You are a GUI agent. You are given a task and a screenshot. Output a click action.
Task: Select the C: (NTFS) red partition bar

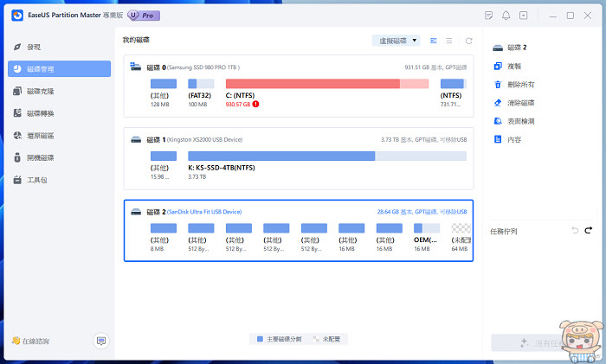coord(327,83)
